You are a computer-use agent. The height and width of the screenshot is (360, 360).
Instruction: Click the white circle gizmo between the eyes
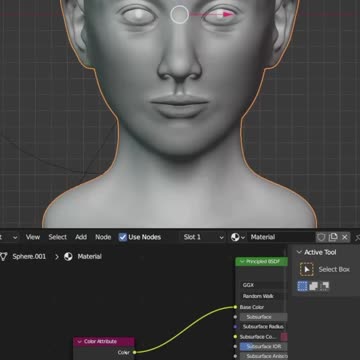pos(179,14)
